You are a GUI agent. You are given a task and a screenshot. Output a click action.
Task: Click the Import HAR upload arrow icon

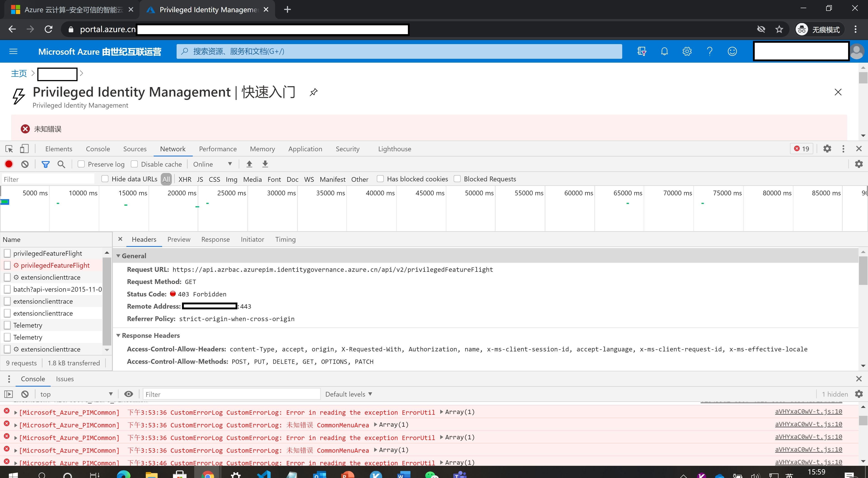click(249, 164)
